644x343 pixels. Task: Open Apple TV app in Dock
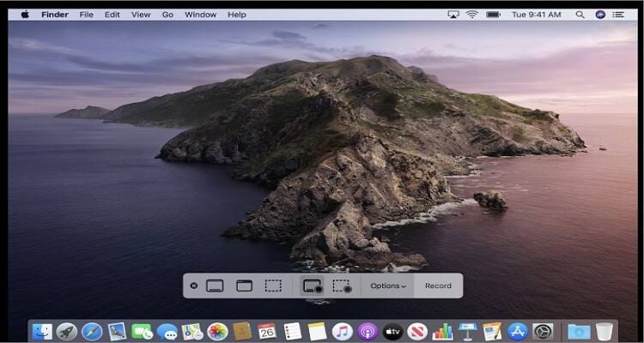[392, 332]
